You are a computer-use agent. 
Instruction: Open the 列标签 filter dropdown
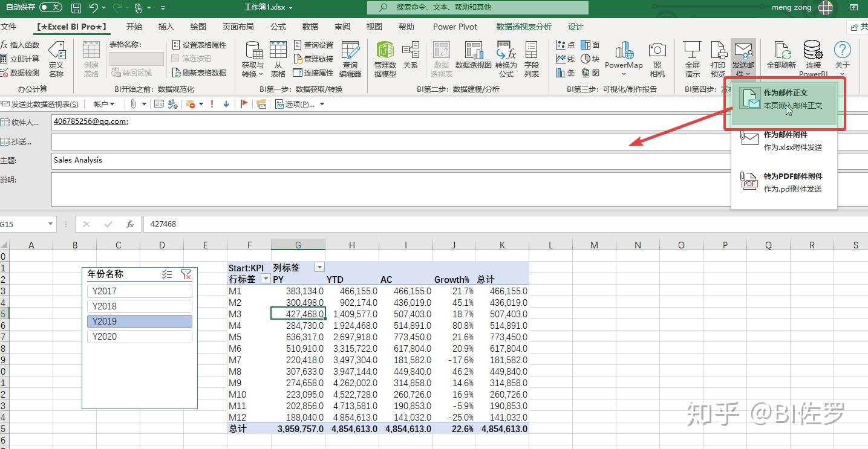tap(319, 266)
